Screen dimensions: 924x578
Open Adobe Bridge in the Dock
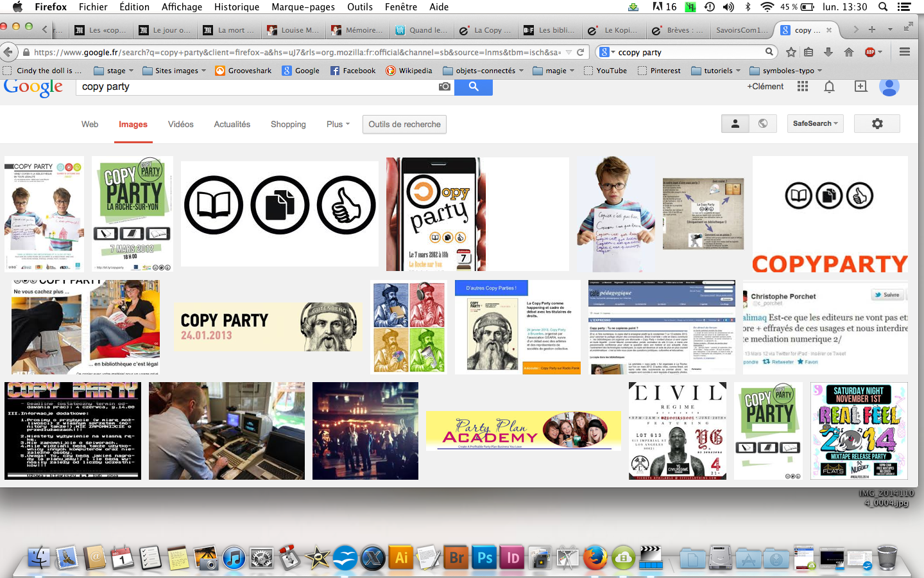[x=456, y=557]
